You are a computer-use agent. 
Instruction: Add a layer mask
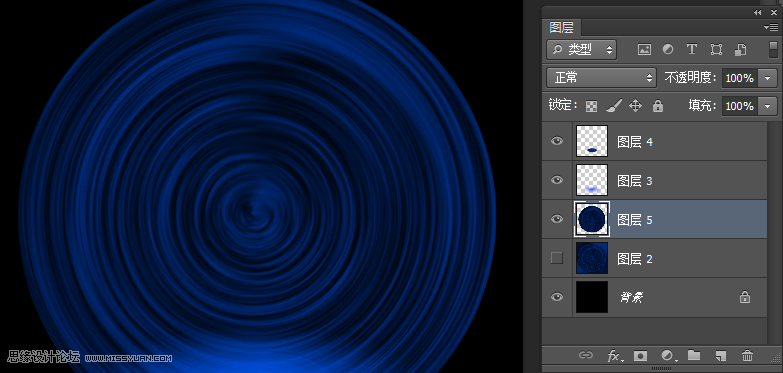(x=640, y=356)
